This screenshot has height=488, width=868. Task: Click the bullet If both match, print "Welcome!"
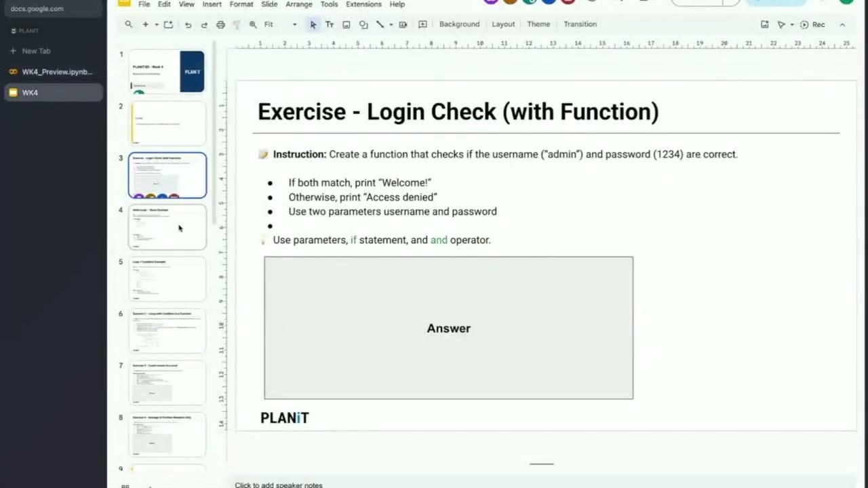359,183
